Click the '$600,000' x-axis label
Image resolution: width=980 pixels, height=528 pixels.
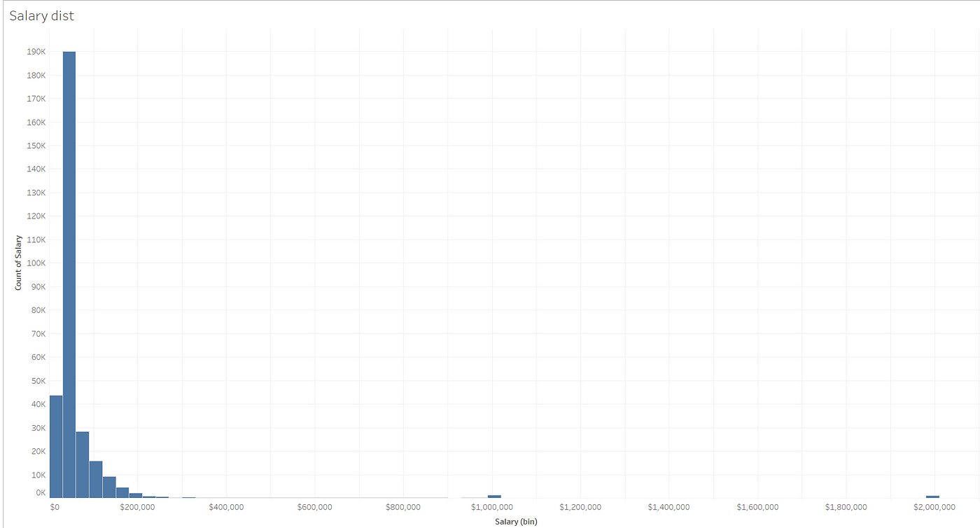(x=314, y=506)
